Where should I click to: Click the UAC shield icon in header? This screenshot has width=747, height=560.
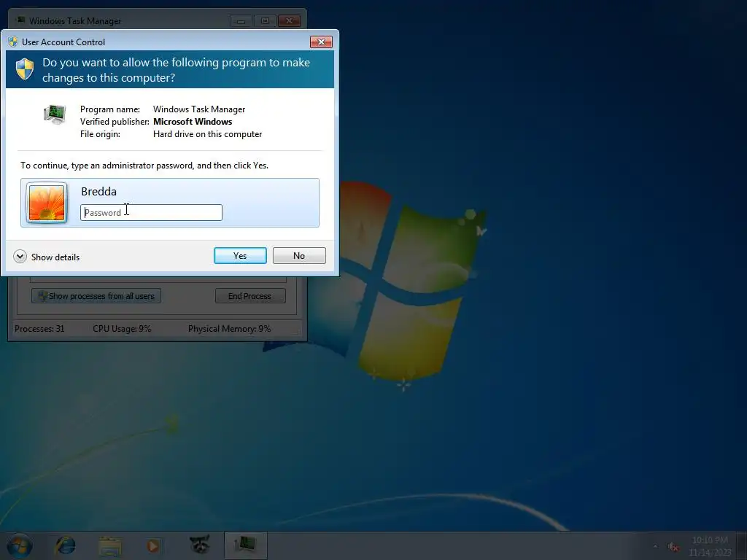click(x=25, y=69)
